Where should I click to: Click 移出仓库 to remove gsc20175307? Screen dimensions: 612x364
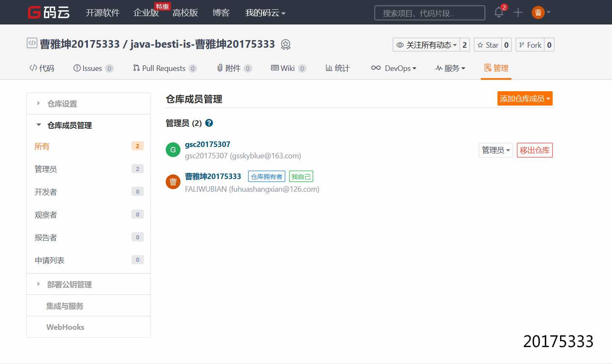pyautogui.click(x=535, y=150)
